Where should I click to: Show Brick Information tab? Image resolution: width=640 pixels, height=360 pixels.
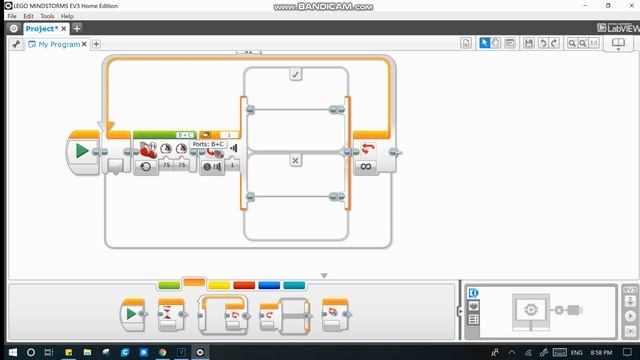pos(473,293)
